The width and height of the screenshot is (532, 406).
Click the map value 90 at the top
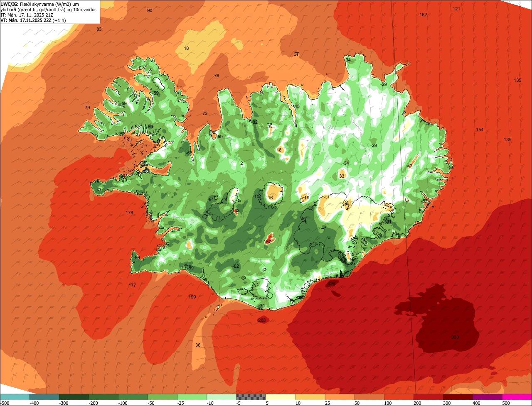click(150, 10)
